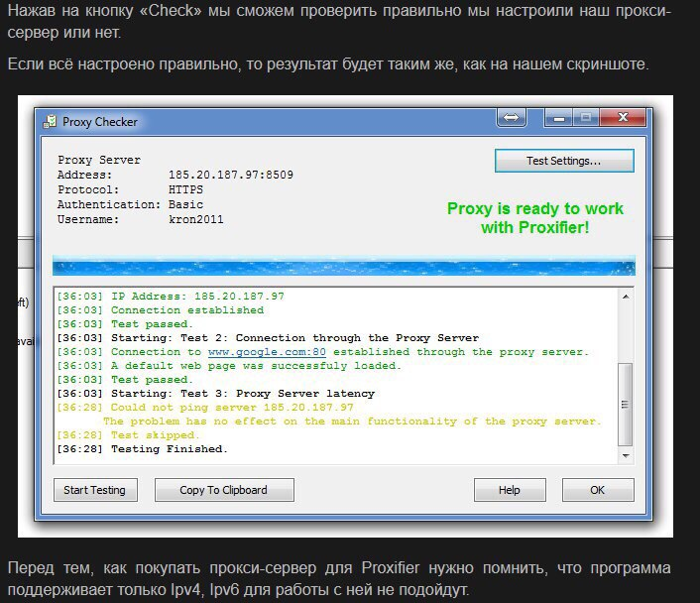Minimize the Proxy Checker window
The width and height of the screenshot is (700, 603).
point(558,118)
